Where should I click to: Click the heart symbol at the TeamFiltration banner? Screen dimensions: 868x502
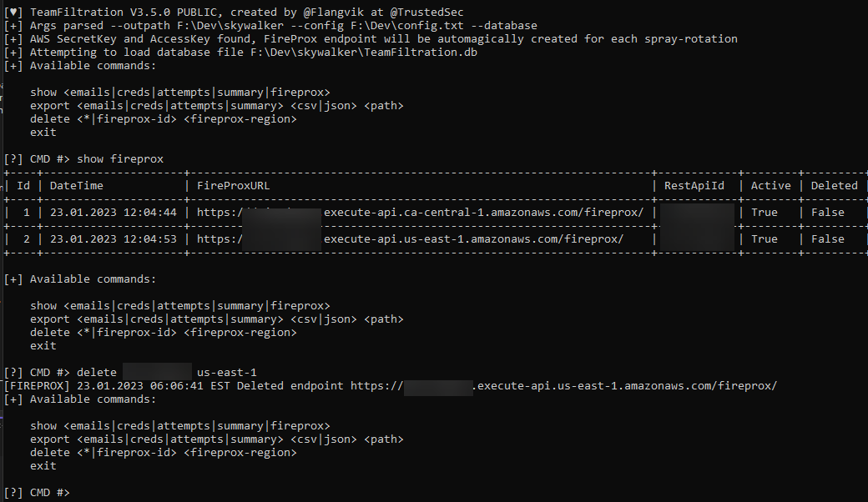click(13, 13)
